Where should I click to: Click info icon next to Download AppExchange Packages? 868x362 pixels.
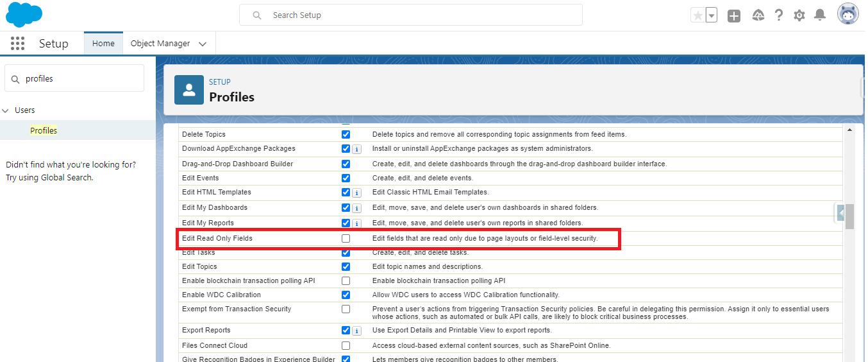pos(357,149)
